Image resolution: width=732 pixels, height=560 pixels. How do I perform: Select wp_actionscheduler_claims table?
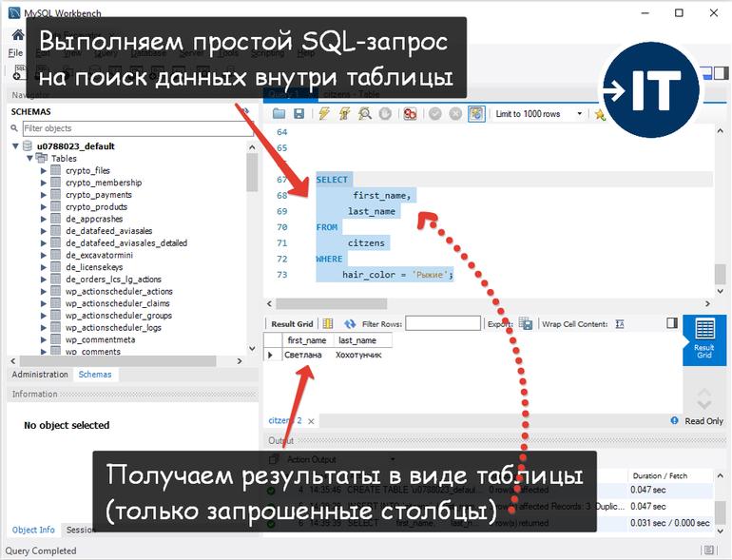117,303
